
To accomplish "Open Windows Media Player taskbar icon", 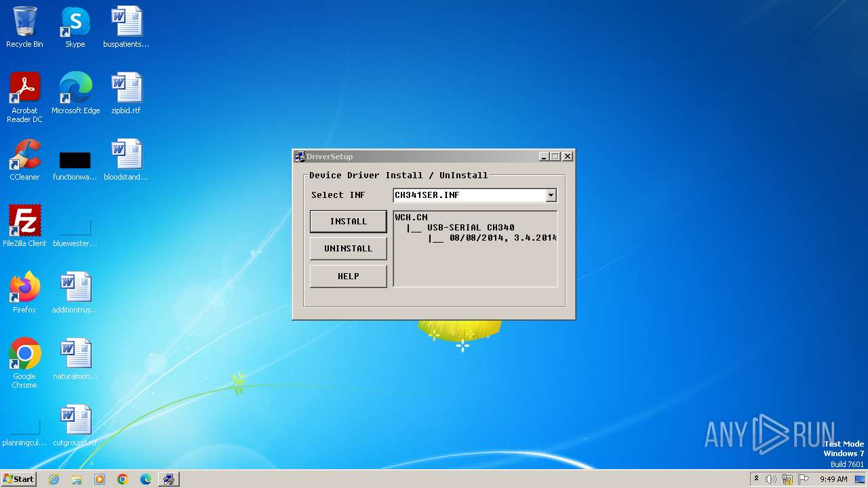I will point(100,479).
